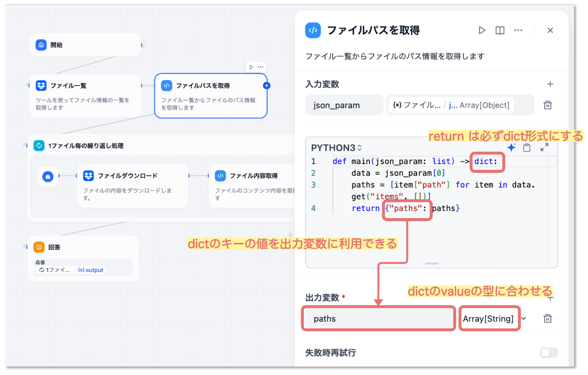The image size is (588, 375).
Task: Click the orange 回答 node icon
Action: coord(39,247)
